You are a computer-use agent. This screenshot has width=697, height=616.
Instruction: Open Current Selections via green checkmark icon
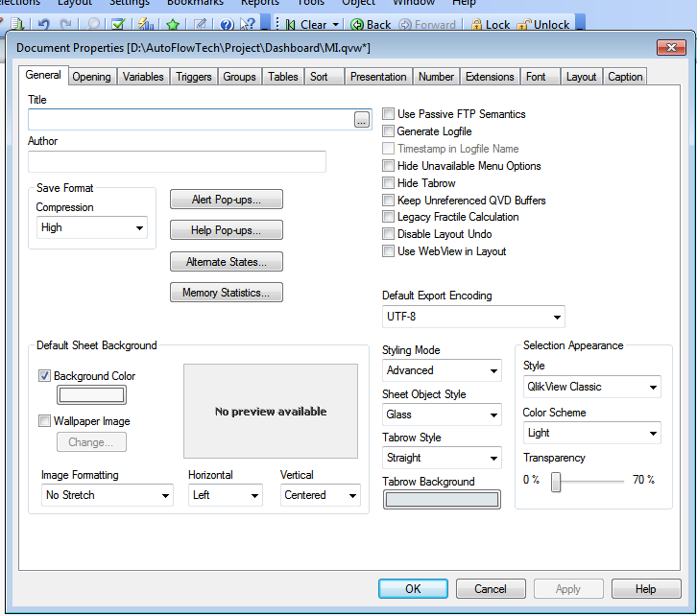coord(118,24)
